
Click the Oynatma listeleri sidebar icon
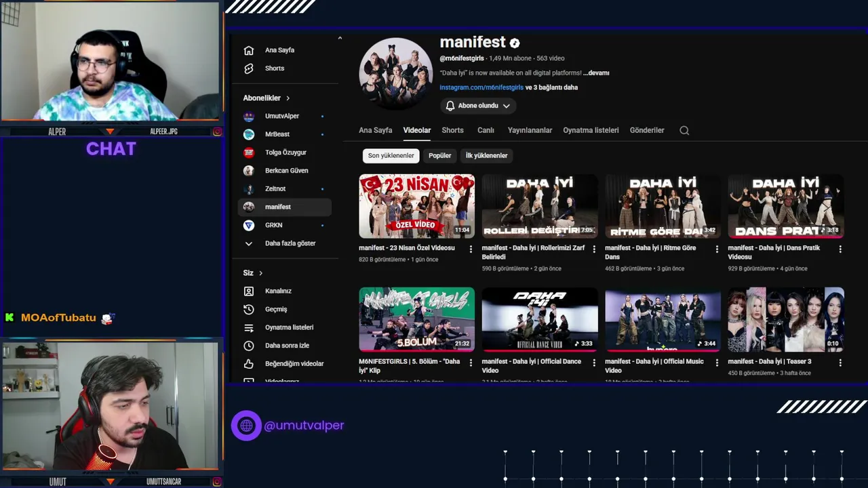coord(249,327)
